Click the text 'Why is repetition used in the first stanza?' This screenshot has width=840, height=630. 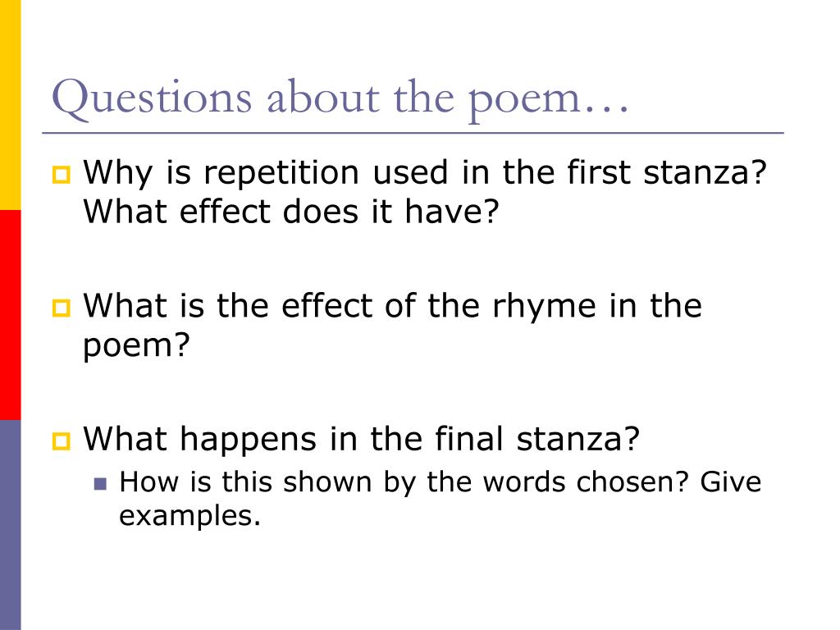425,173
